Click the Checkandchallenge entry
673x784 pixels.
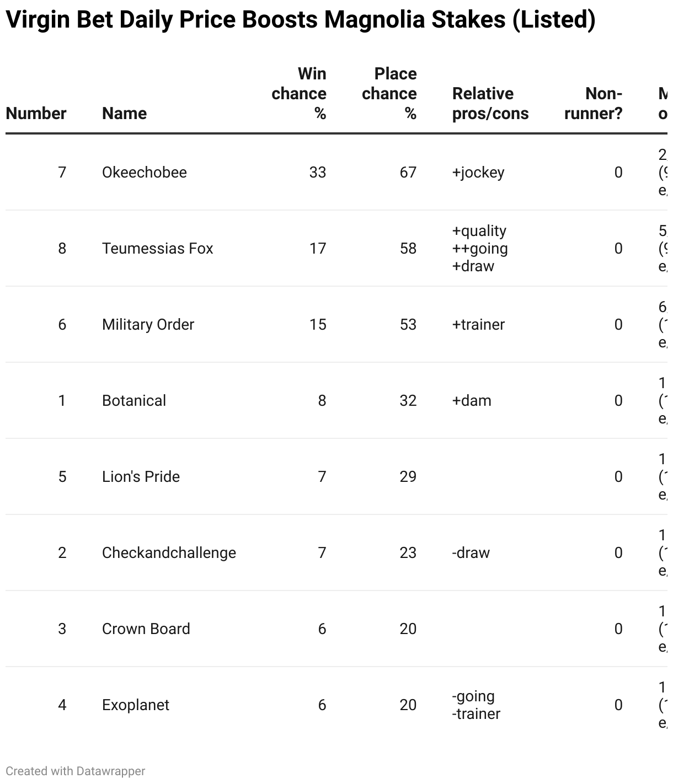point(169,553)
